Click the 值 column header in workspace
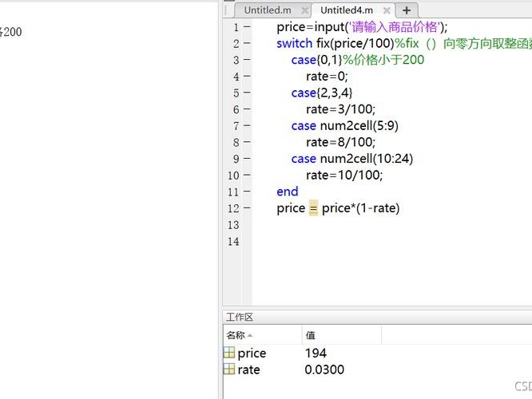 tap(342, 335)
